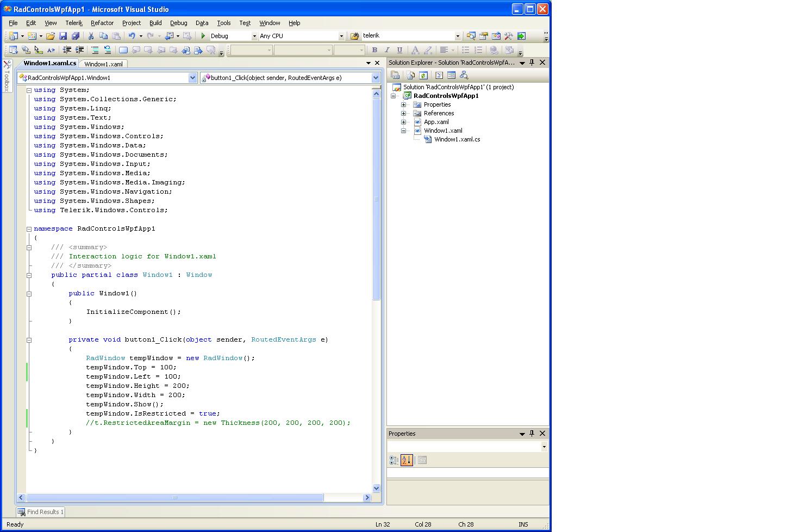
Task: Click View Designer icon in Solution Explorer
Action: point(451,75)
